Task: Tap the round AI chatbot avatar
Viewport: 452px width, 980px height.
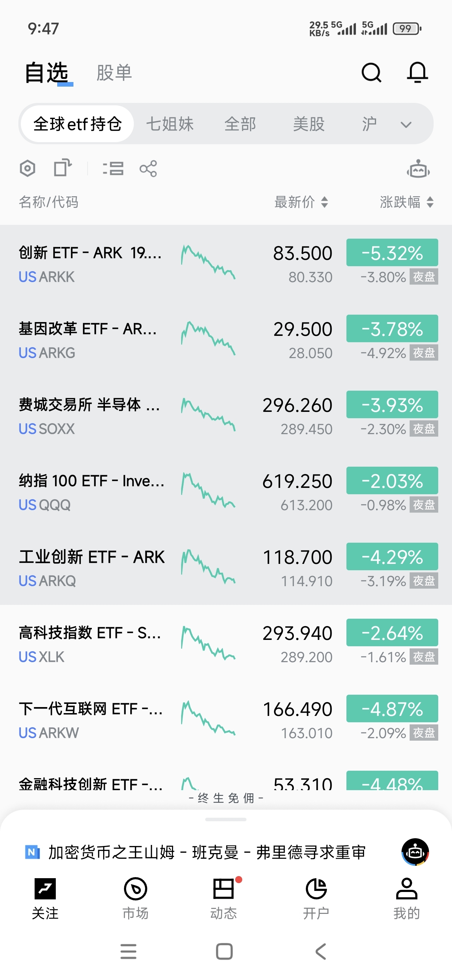Action: (415, 852)
